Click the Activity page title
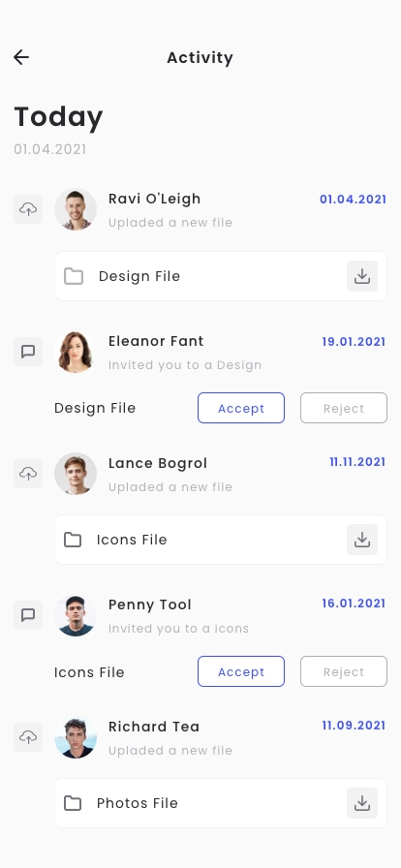This screenshot has height=868, width=401. (200, 57)
